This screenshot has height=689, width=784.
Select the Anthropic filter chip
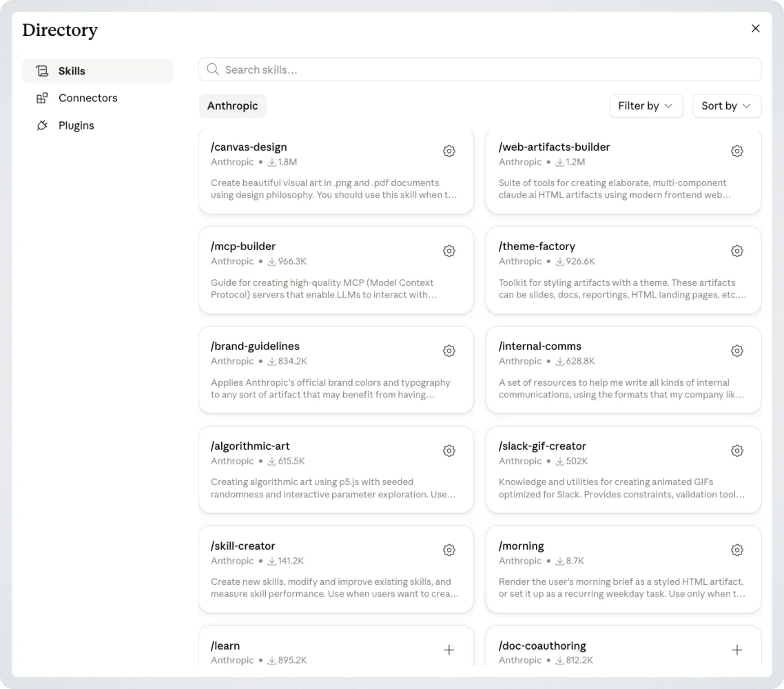click(232, 106)
